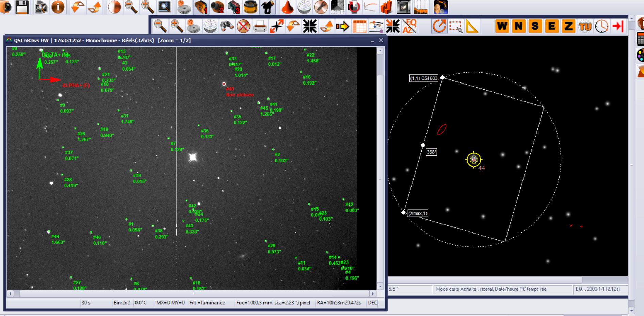This screenshot has width=644, height=316.
Task: Click the half-tone contrast circle icon
Action: [114, 7]
